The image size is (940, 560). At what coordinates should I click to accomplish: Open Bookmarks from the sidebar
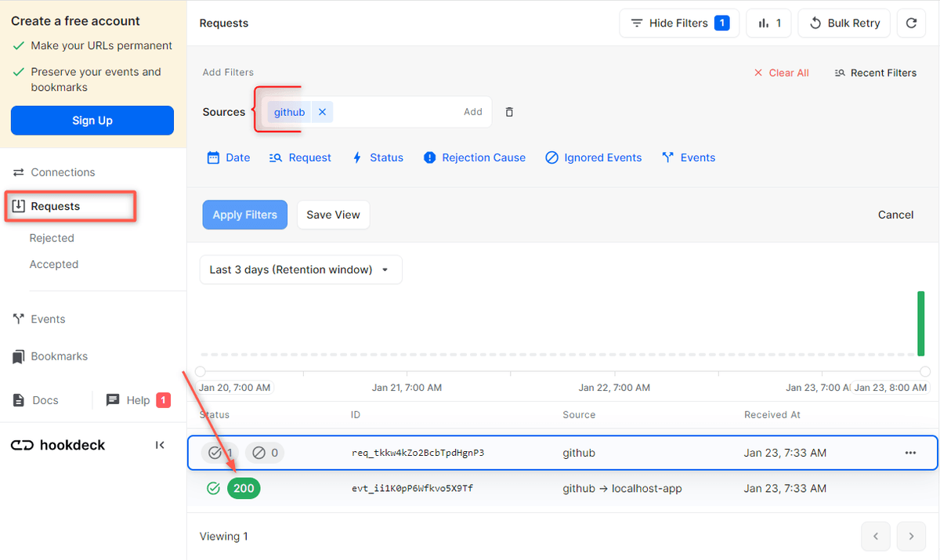(x=58, y=356)
